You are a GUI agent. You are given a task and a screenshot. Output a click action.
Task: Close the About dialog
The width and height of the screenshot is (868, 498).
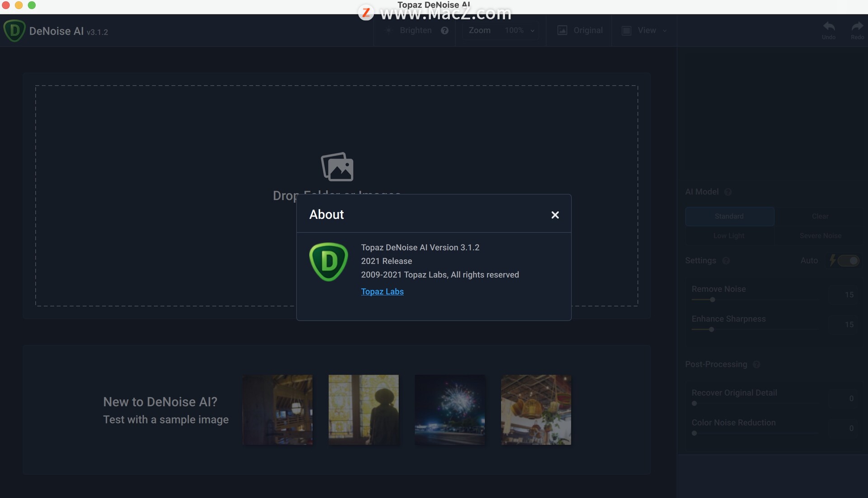(555, 215)
